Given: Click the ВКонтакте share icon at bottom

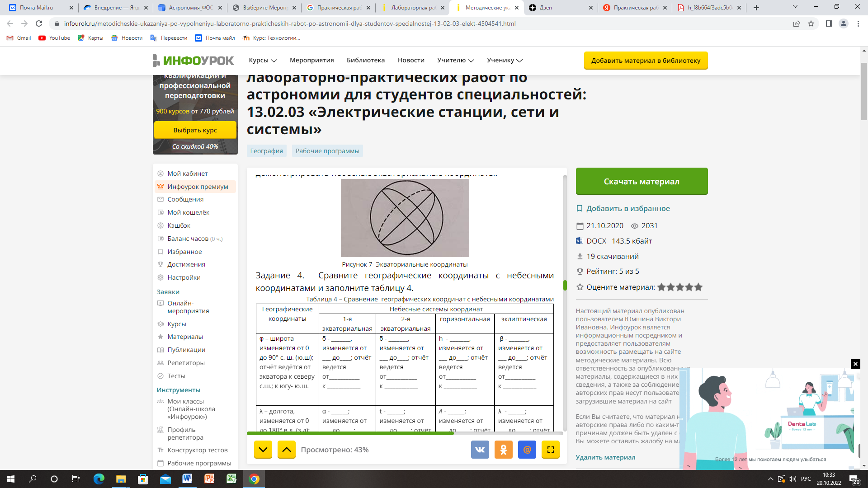Looking at the screenshot, I should point(480,450).
